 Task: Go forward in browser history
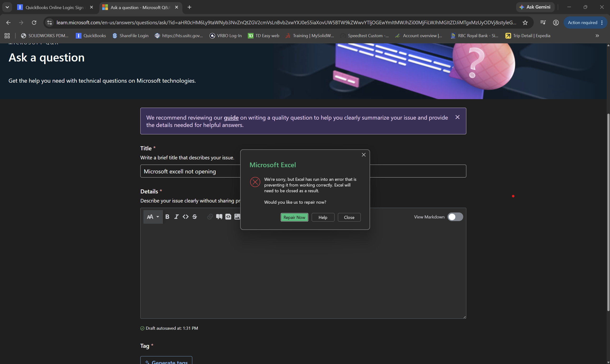click(x=21, y=23)
